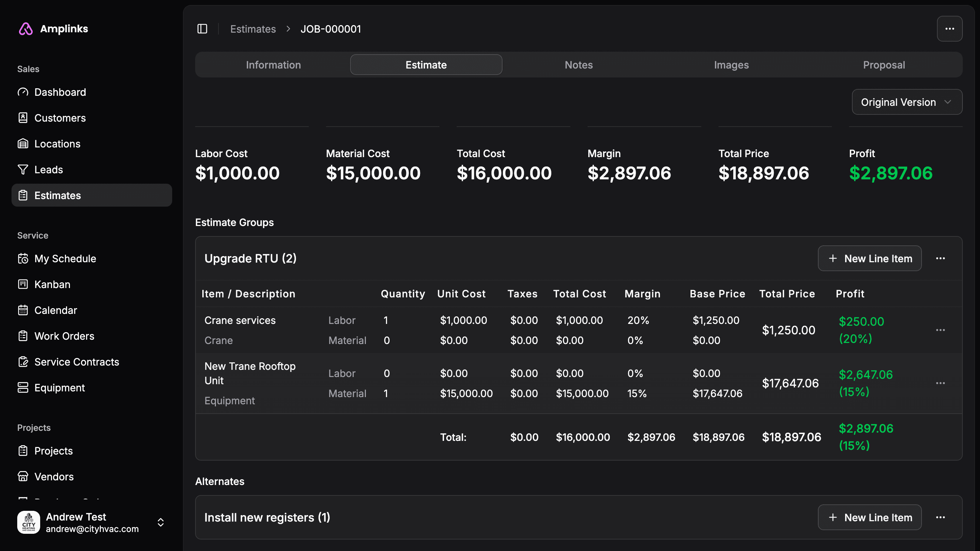Screen dimensions: 980x551
Task: Click the Amplinks logo
Action: (26, 29)
